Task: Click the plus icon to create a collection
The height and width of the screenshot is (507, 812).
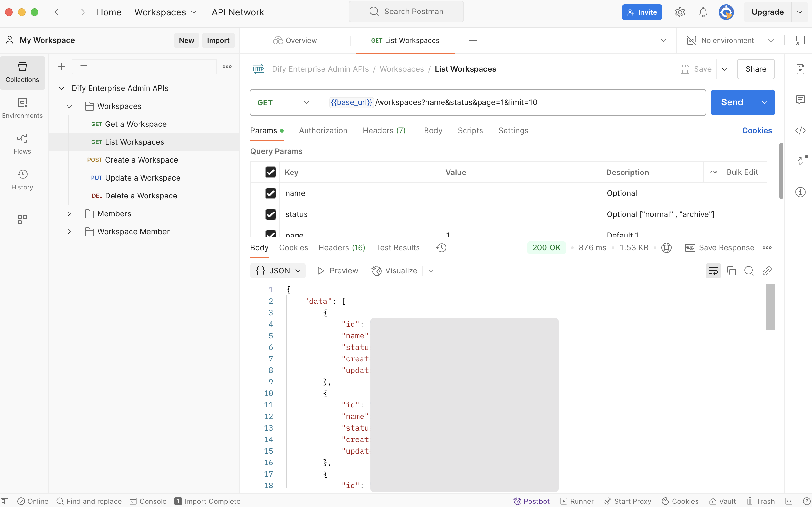Action: (61, 66)
